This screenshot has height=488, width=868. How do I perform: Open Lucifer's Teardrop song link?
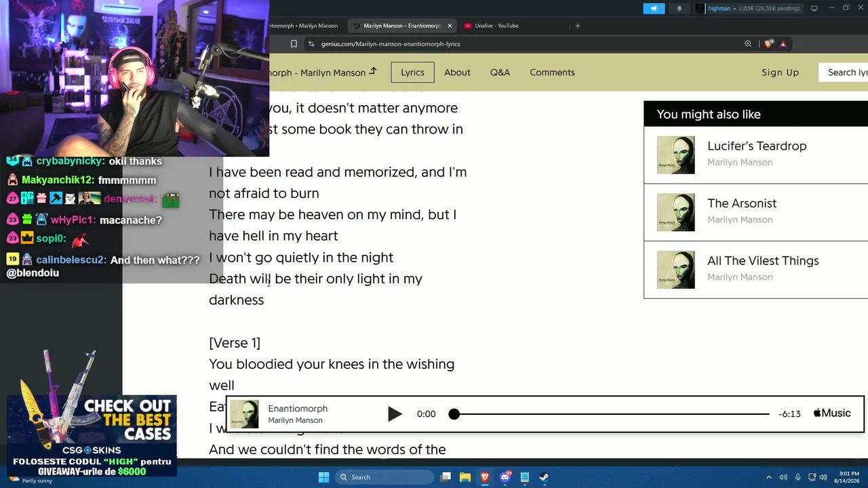tap(757, 146)
